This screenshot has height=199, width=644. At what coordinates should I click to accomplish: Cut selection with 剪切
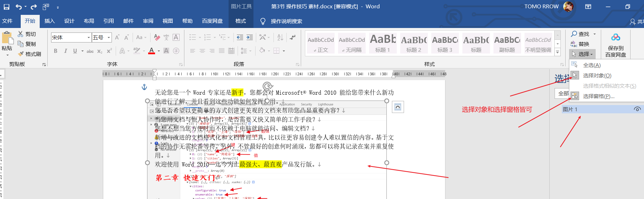[27, 34]
